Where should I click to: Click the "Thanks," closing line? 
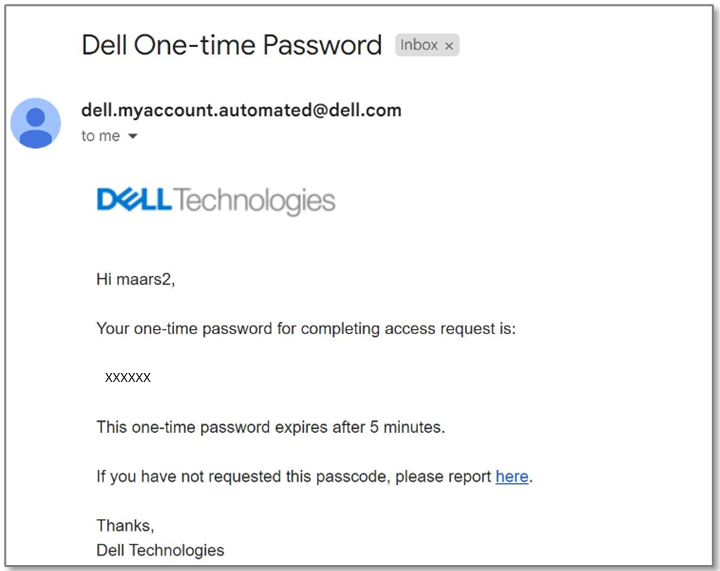[125, 526]
